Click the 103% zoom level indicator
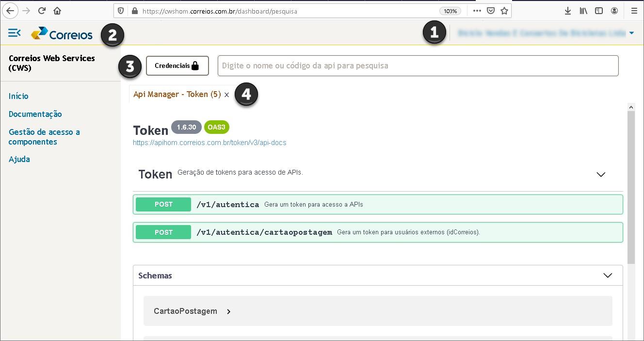 [450, 11]
